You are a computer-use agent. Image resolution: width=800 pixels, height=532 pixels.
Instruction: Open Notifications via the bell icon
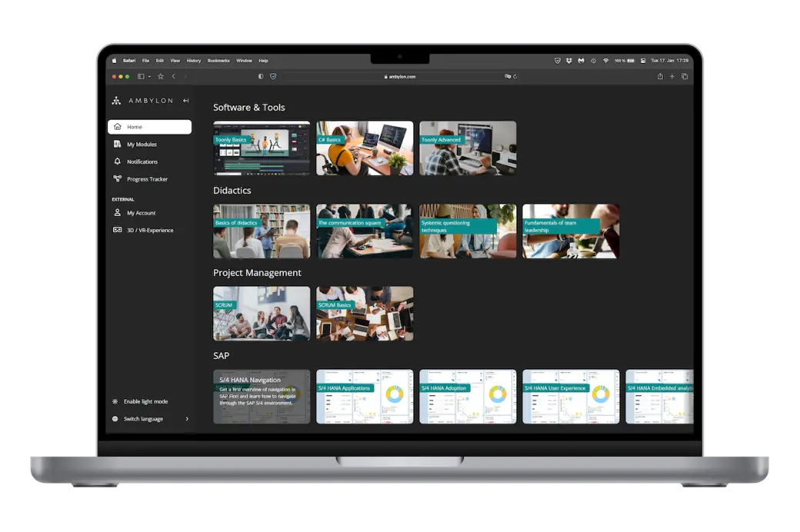coord(118,161)
